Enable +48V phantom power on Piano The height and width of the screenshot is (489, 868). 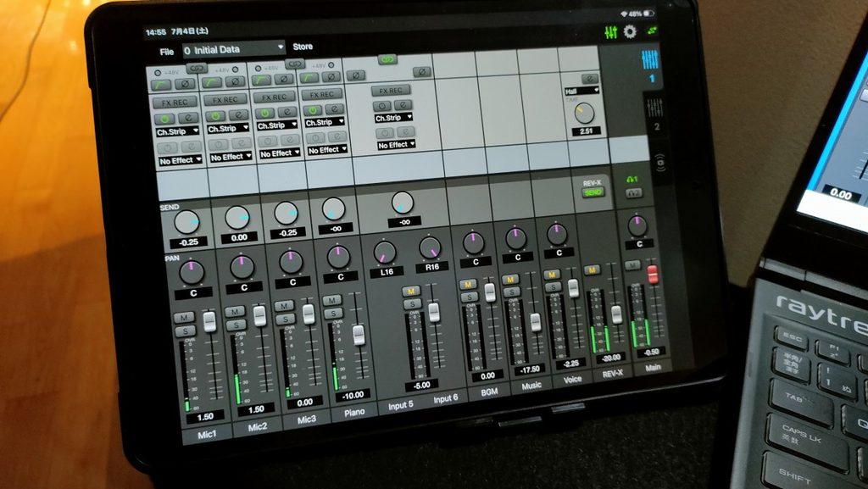click(x=332, y=65)
